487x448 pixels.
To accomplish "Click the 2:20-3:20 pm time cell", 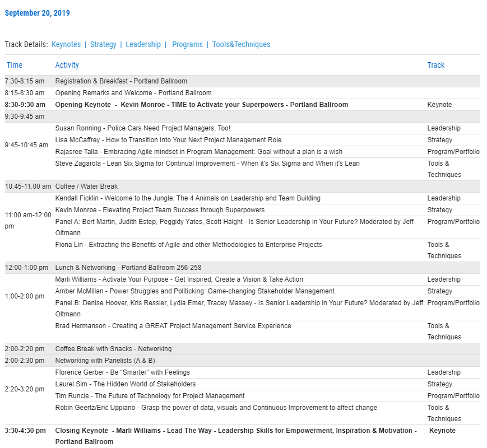I will pos(25,389).
